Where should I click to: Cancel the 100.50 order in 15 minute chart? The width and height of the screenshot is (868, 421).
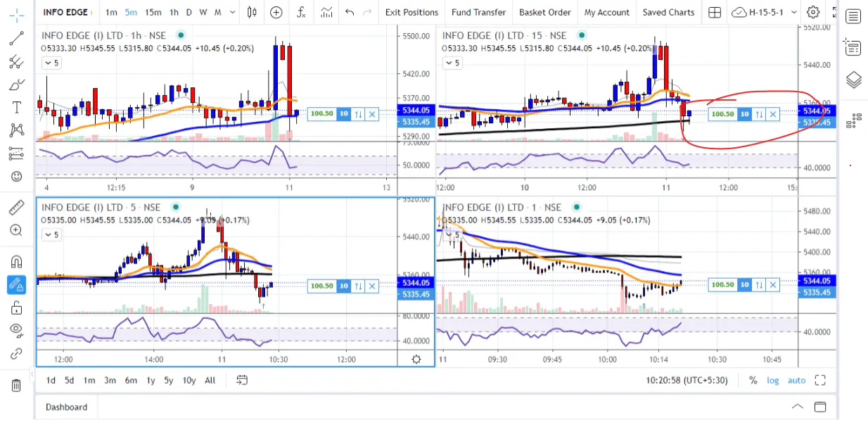click(x=773, y=114)
